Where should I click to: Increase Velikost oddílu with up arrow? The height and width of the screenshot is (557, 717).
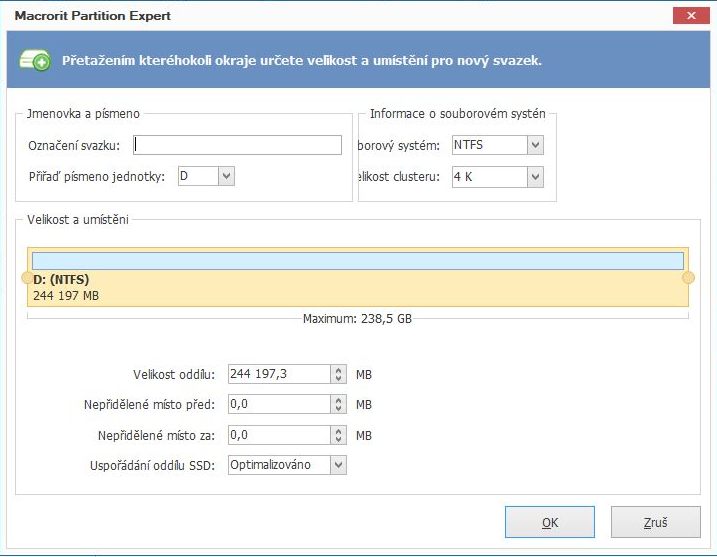[x=339, y=370]
